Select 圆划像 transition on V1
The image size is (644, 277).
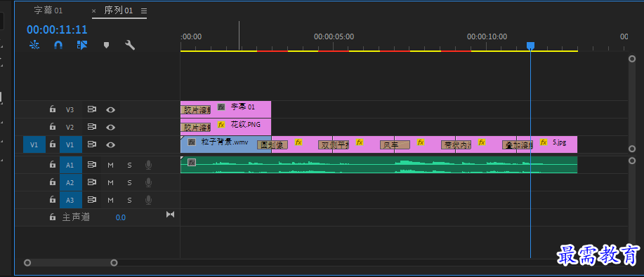coord(272,145)
